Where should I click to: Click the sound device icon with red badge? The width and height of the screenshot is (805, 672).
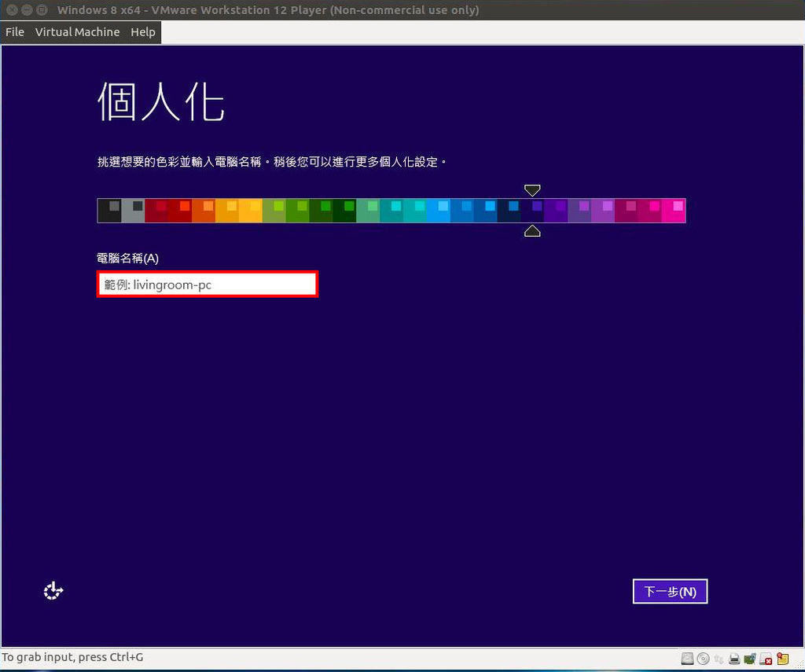[766, 658]
